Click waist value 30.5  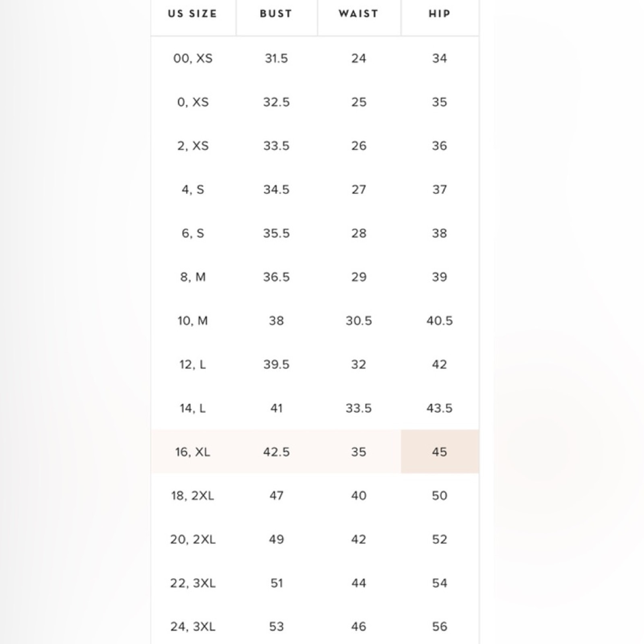359,321
